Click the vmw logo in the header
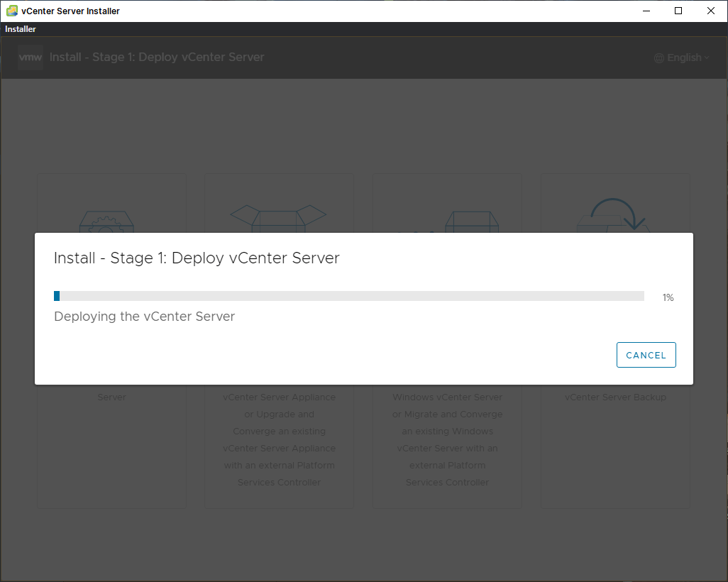Viewport: 728px width, 582px height. 31,57
